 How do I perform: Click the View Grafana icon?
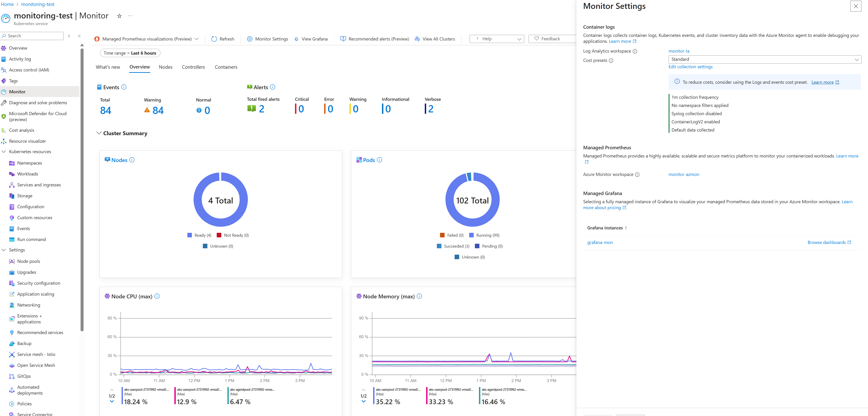point(297,39)
